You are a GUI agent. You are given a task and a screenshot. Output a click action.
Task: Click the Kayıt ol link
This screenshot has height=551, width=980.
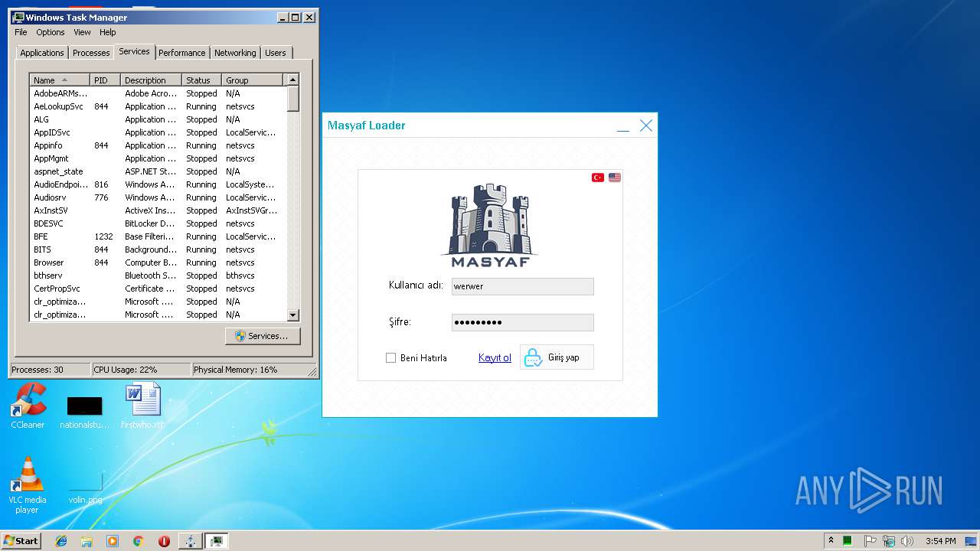point(495,357)
